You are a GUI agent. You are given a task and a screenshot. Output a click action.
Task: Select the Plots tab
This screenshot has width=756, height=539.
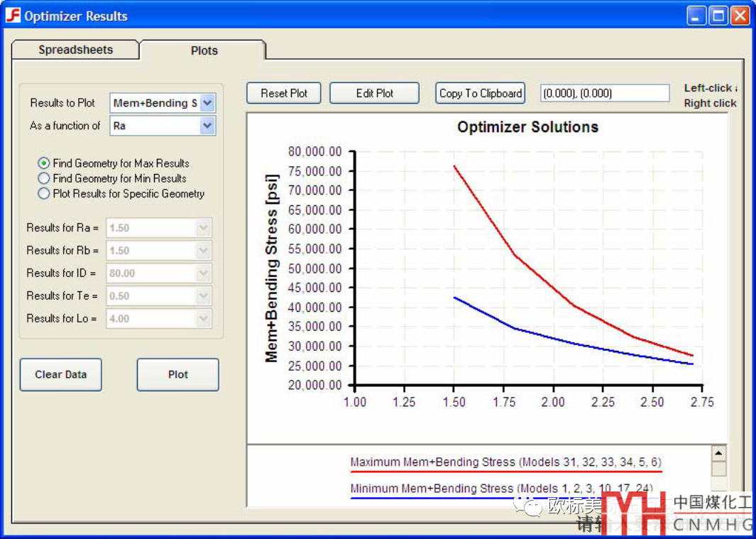[x=204, y=50]
